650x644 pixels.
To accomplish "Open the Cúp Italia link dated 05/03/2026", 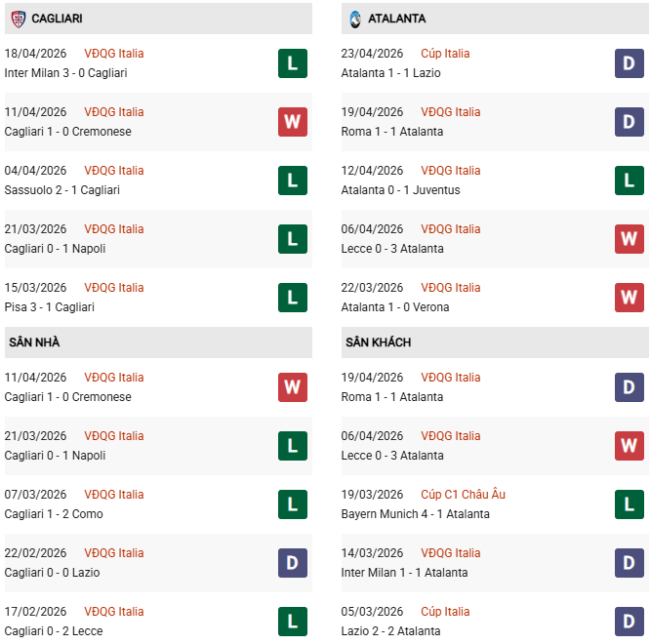I will [445, 612].
